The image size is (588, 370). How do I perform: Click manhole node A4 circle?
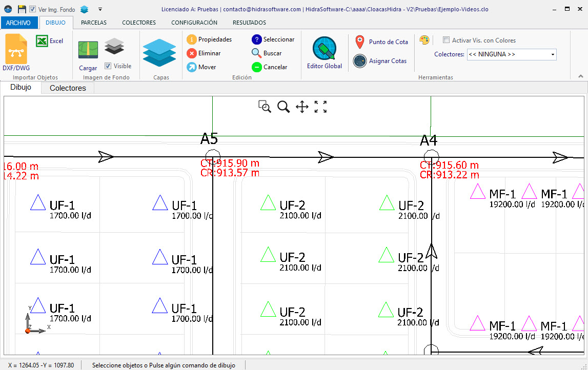click(431, 157)
